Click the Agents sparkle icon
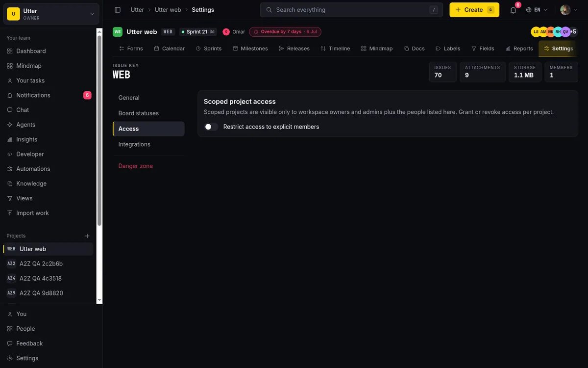 10,125
